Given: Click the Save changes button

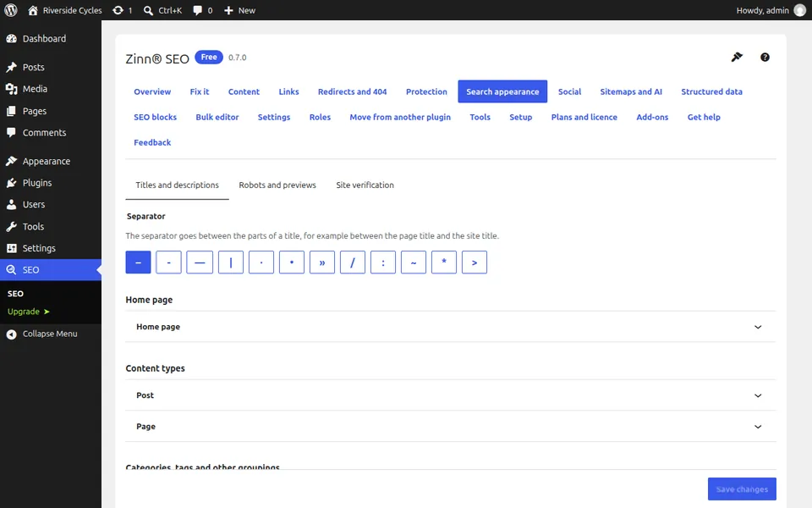Looking at the screenshot, I should (742, 489).
